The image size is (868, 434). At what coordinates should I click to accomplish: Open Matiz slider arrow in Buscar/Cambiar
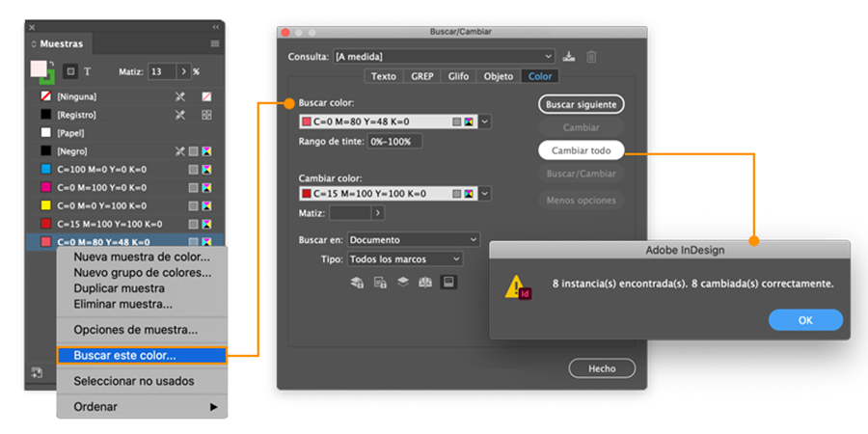click(x=377, y=212)
